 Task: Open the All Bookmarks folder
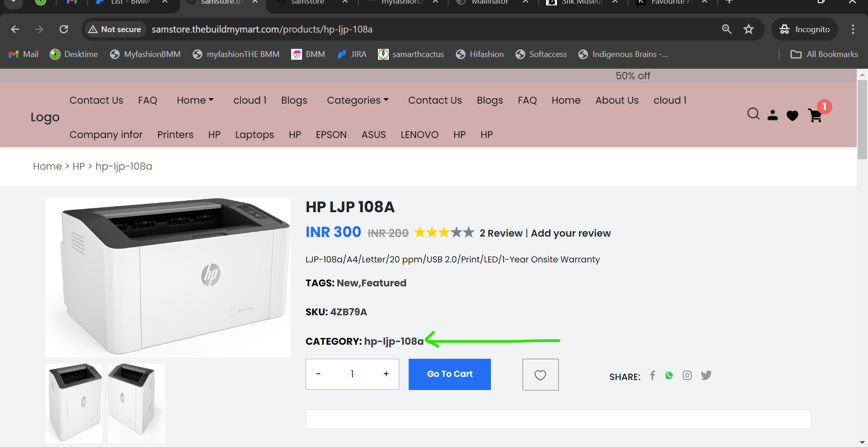(824, 54)
